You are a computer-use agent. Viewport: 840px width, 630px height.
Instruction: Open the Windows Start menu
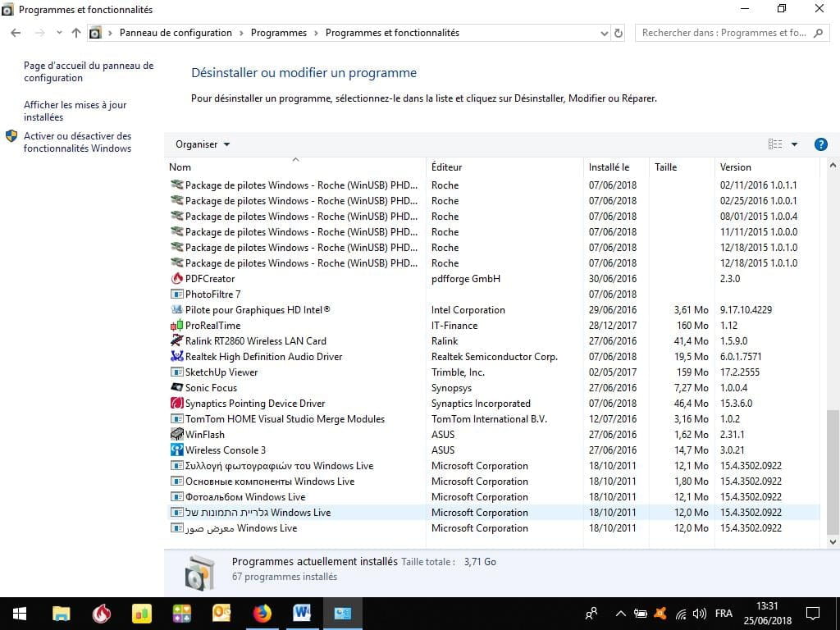coord(20,614)
